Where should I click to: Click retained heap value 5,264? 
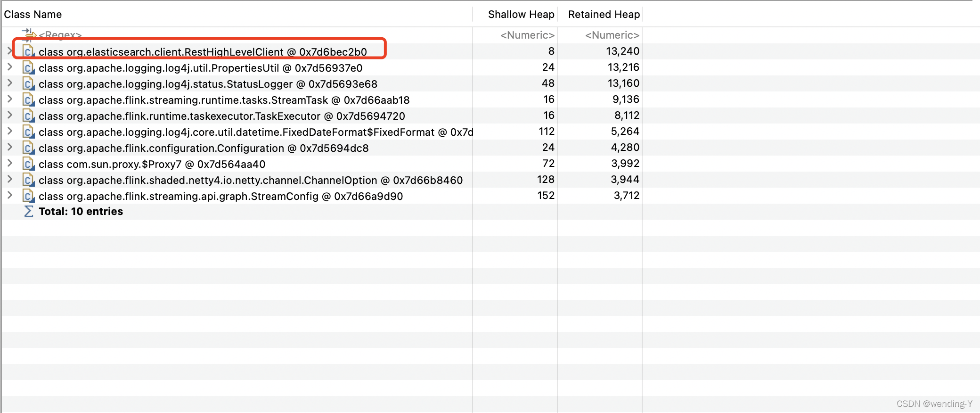625,131
